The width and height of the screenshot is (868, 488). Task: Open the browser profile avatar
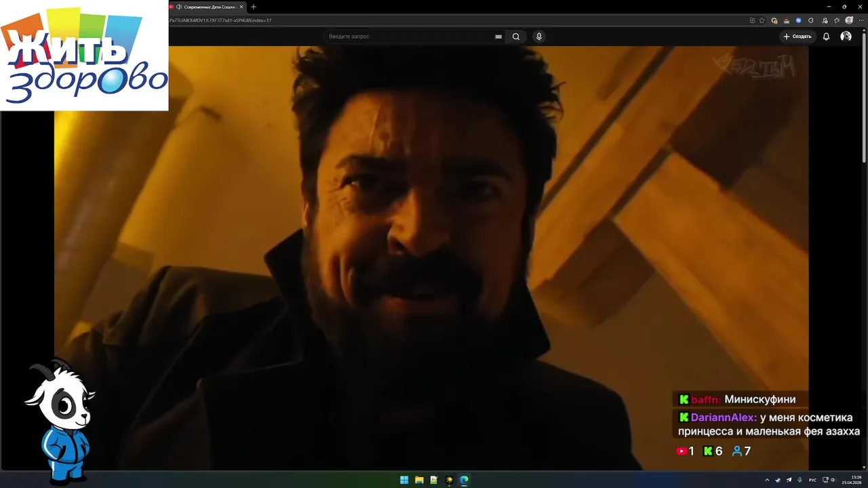tap(849, 20)
